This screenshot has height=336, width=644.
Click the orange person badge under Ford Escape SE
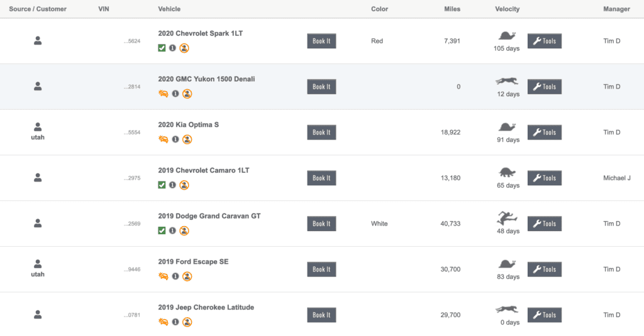click(x=187, y=276)
